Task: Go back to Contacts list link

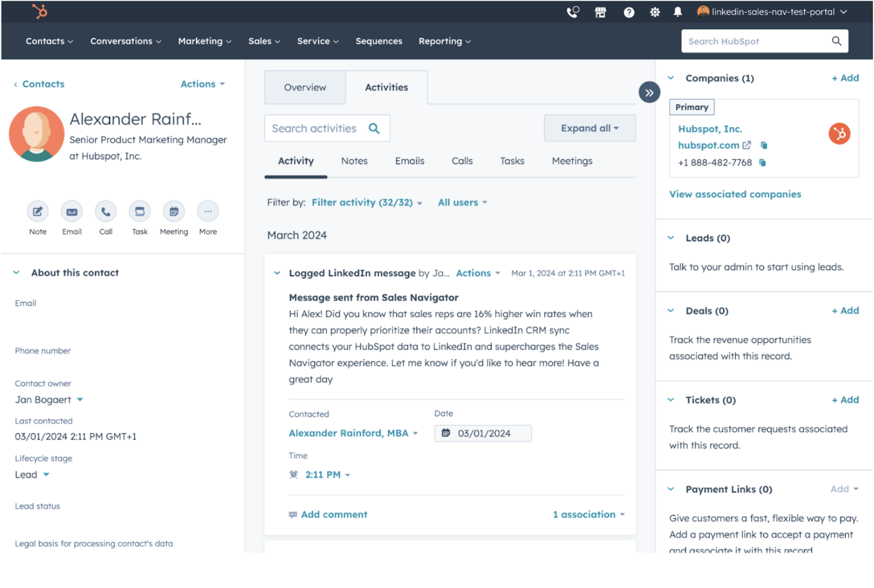Action: (39, 84)
